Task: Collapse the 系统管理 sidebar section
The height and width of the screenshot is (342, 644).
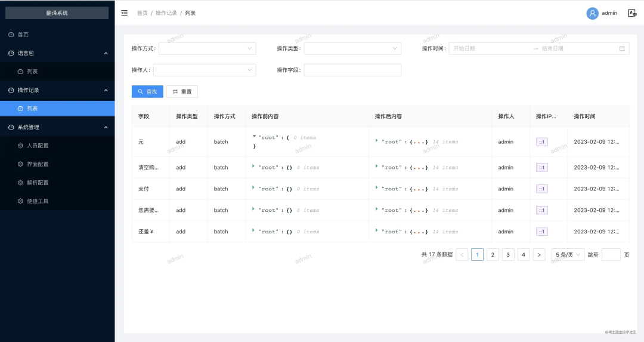Action: click(106, 127)
